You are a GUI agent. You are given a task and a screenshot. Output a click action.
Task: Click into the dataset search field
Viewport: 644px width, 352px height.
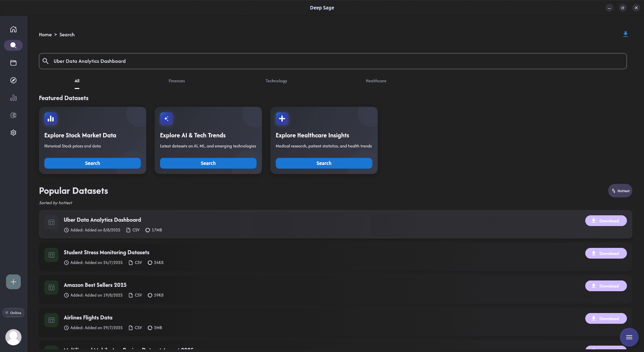click(x=332, y=61)
